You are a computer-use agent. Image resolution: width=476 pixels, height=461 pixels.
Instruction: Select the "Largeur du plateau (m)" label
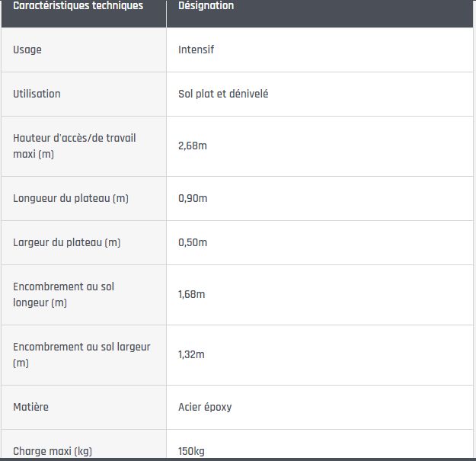pos(67,242)
